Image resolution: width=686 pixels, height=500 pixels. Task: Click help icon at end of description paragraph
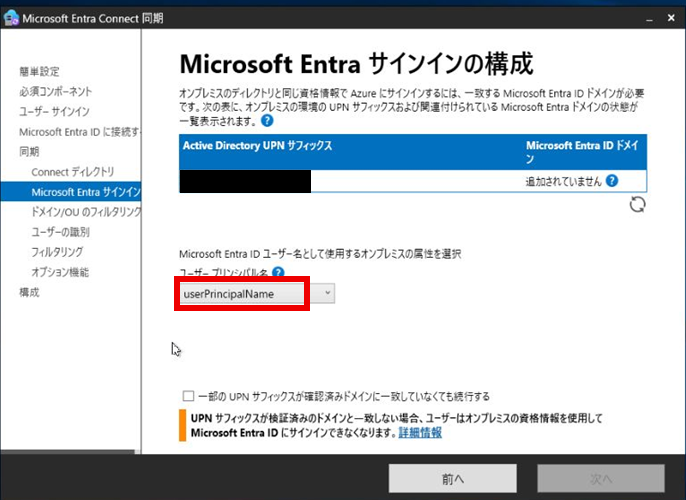[267, 120]
